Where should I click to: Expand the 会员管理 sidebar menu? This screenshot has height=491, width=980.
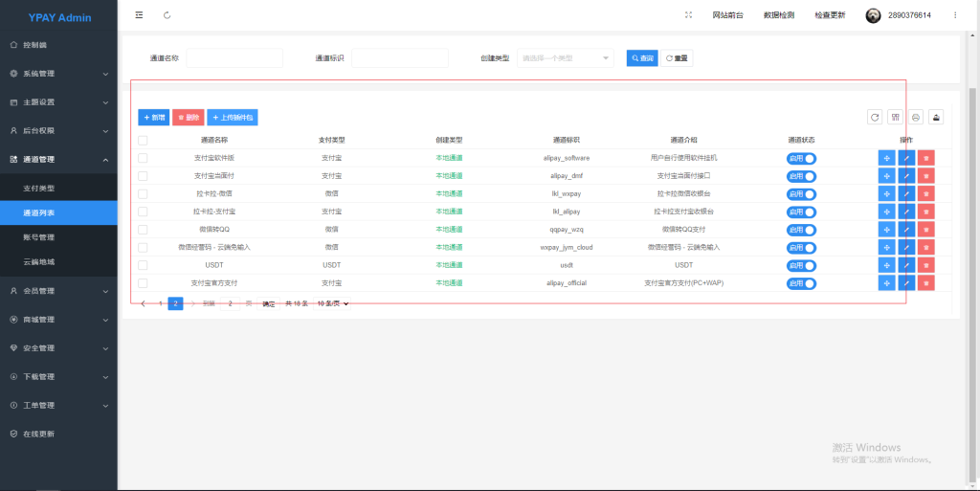[x=58, y=291]
